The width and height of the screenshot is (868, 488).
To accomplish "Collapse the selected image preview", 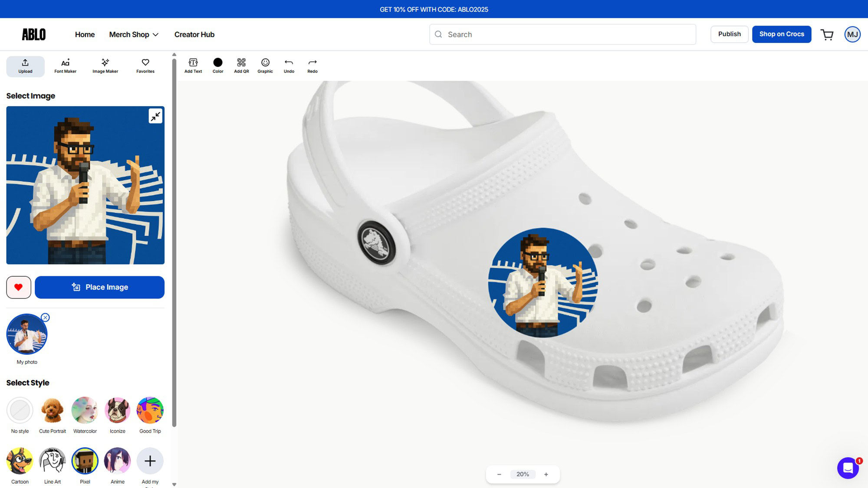I will [155, 116].
